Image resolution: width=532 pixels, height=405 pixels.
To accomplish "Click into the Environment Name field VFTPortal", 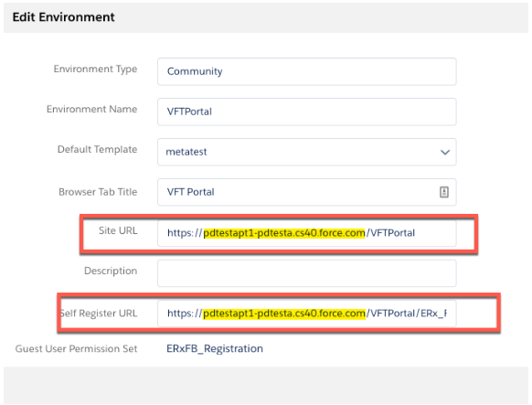I will (x=307, y=112).
